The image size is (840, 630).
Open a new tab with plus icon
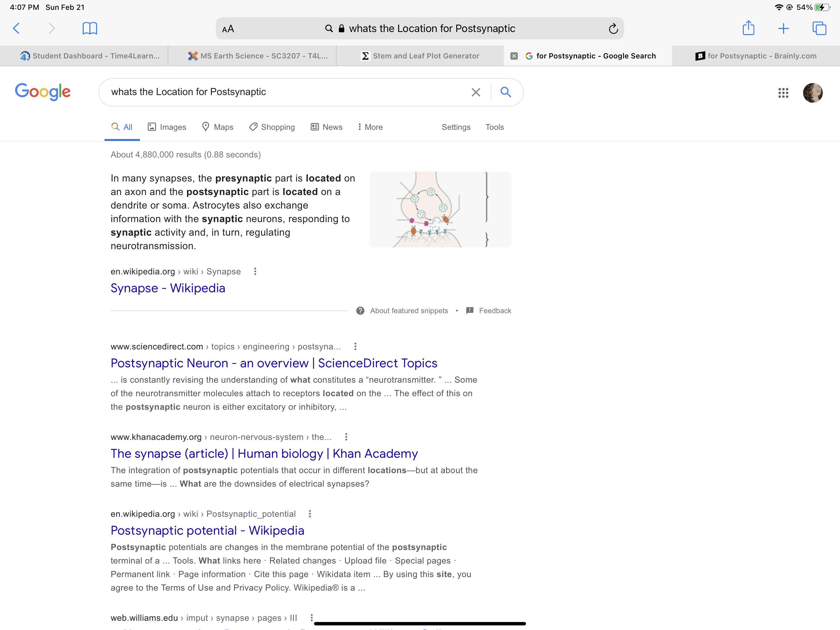pyautogui.click(x=783, y=29)
